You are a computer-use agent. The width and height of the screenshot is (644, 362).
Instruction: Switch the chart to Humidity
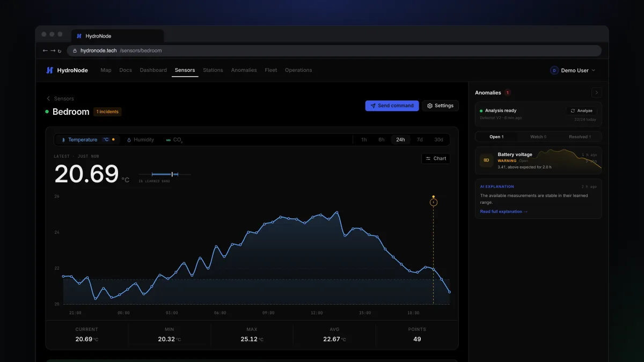point(141,140)
